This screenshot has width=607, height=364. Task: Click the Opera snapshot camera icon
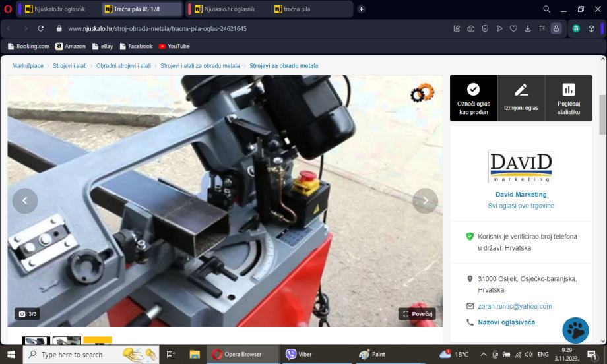click(x=470, y=29)
